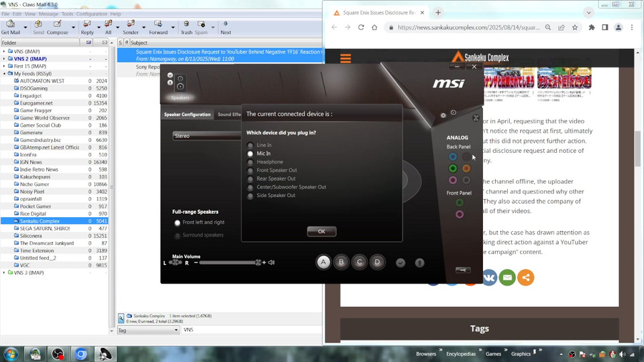Click the green back panel audio jack

point(453,168)
